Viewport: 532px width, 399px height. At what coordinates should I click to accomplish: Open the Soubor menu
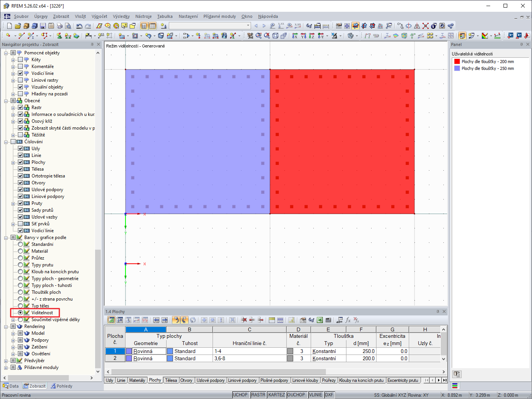pos(21,16)
